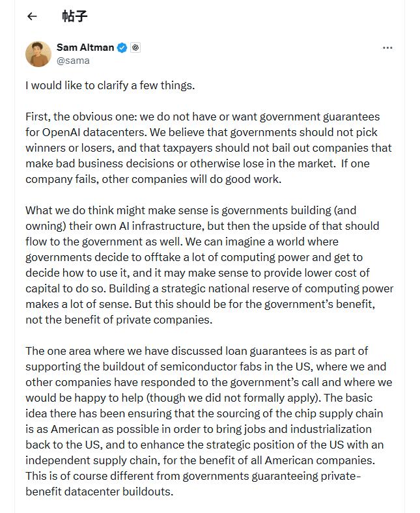Click the blue verified checkmark badge
The height and width of the screenshot is (513, 420).
[x=122, y=48]
